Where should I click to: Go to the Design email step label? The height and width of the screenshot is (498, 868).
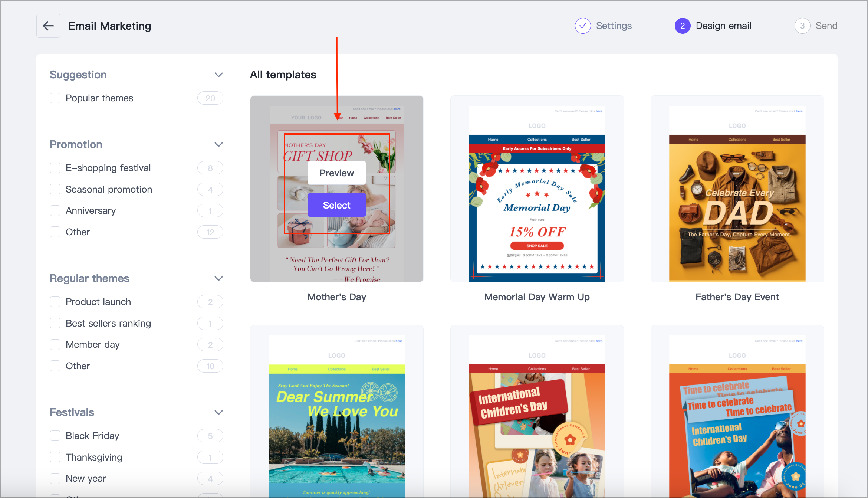click(x=723, y=26)
